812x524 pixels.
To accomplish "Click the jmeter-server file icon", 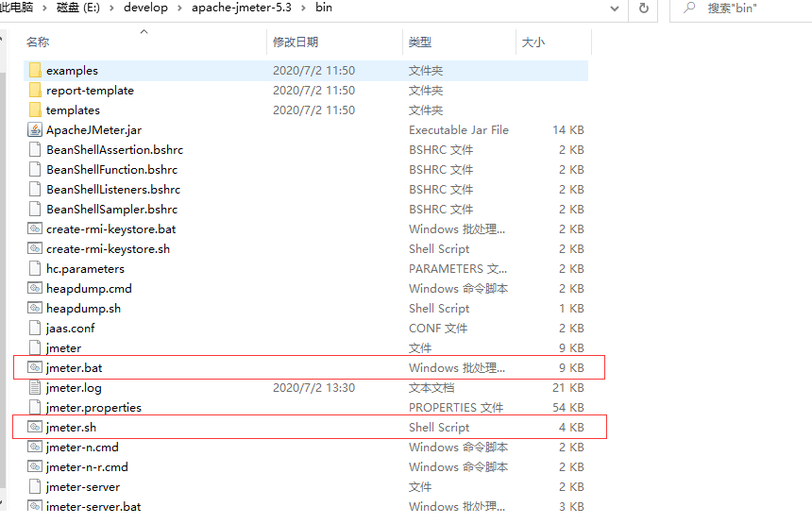I will tap(35, 486).
